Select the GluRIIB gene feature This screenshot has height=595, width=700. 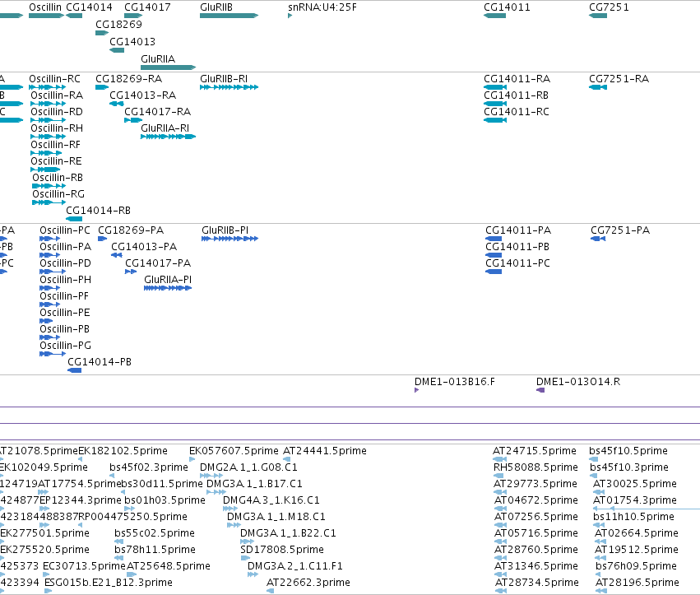229,16
